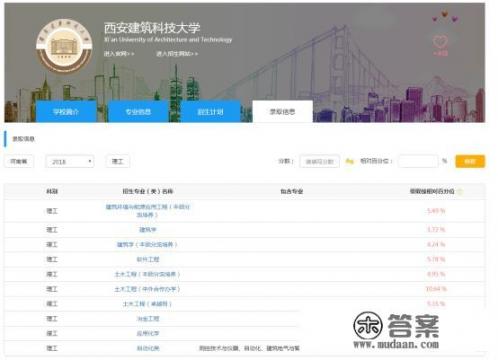Open the 冶金工程 major link

tap(148, 319)
